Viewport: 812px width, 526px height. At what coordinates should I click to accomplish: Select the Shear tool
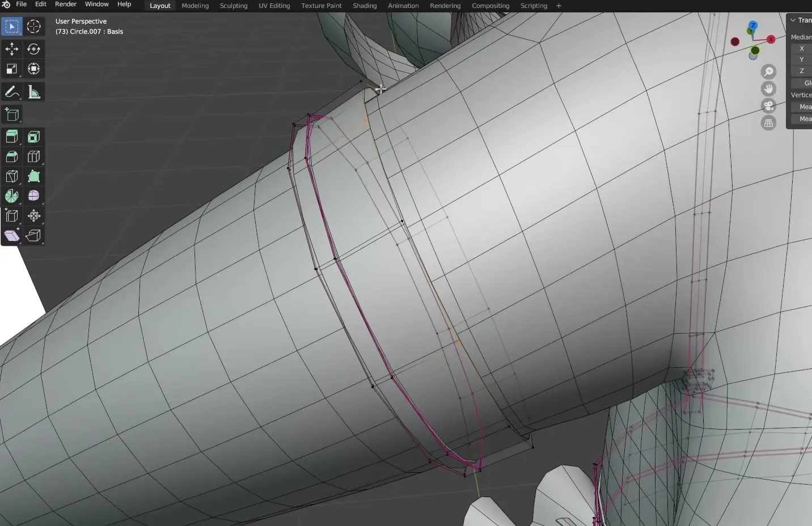(x=12, y=235)
